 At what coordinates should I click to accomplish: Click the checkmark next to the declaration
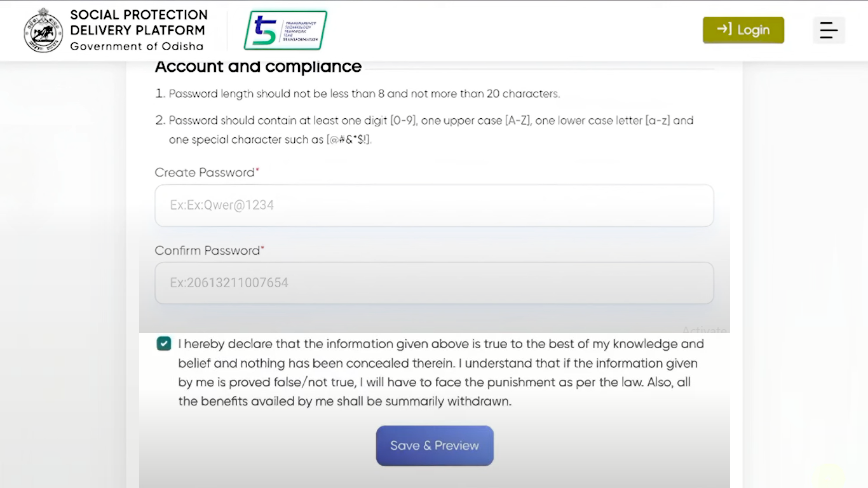(164, 344)
